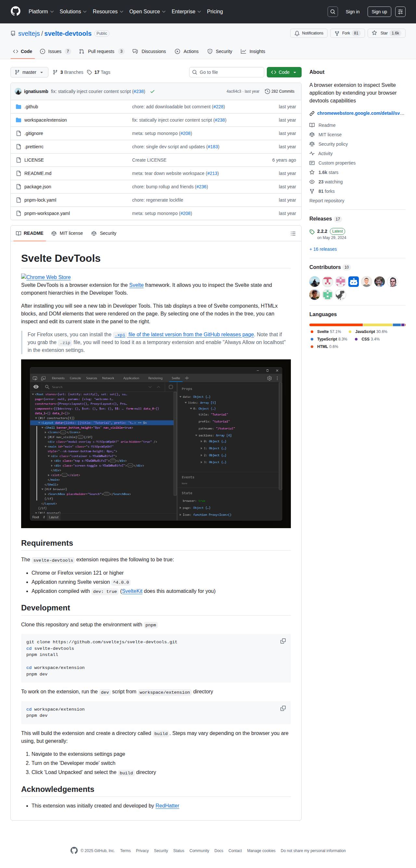Click the Go to file search field
This screenshot has width=416, height=868.
(226, 73)
